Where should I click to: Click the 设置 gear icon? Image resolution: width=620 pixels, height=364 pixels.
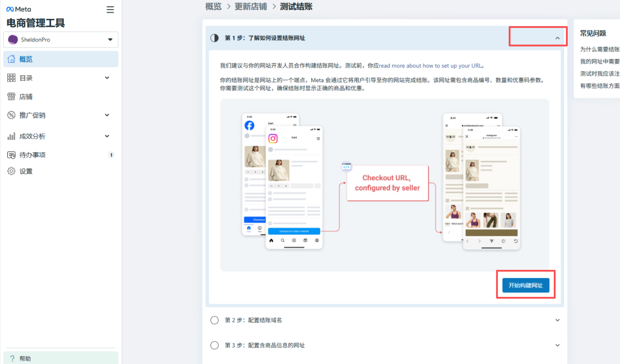(11, 171)
